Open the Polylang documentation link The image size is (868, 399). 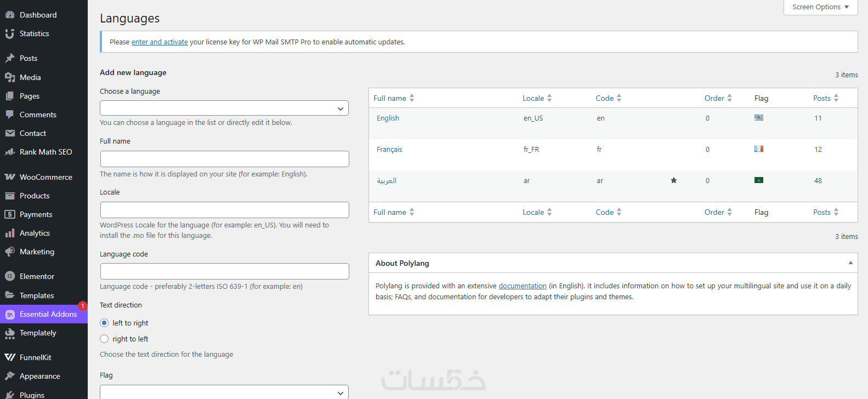pos(522,286)
